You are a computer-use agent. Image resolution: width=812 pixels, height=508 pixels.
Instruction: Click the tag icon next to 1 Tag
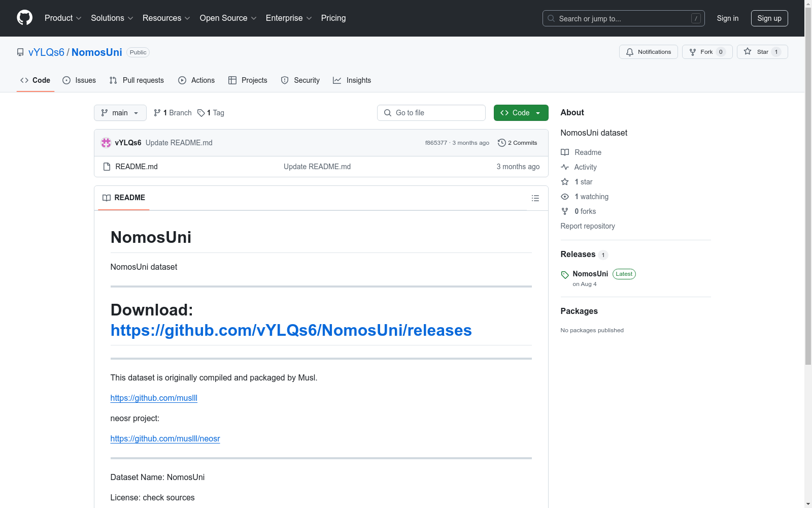tap(201, 113)
